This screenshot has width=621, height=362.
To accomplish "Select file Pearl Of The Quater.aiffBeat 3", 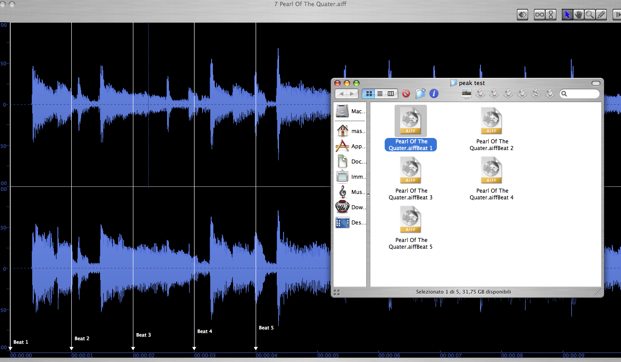I will (x=411, y=178).
